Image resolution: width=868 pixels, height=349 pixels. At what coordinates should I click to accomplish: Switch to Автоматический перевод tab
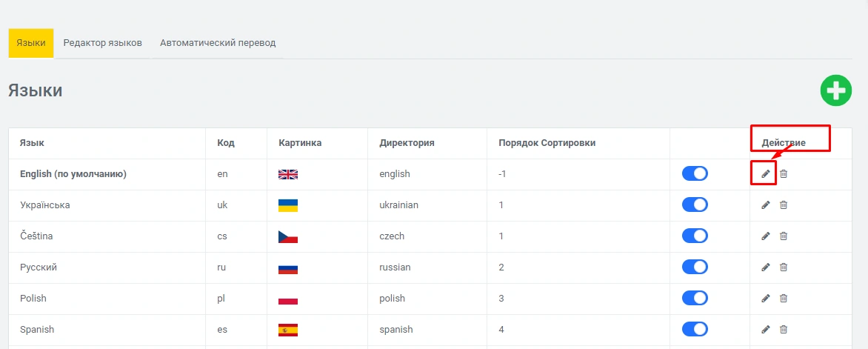coord(218,43)
